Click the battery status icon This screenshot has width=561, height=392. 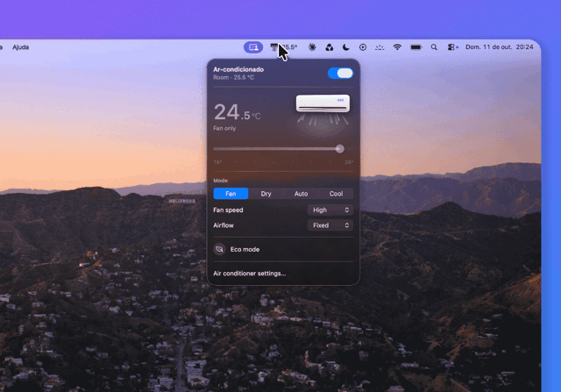pos(415,47)
